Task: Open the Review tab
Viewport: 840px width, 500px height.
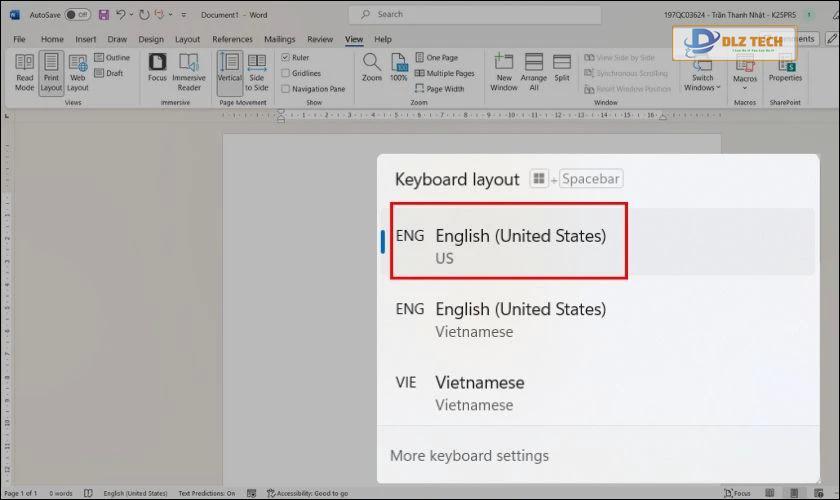Action: [320, 39]
